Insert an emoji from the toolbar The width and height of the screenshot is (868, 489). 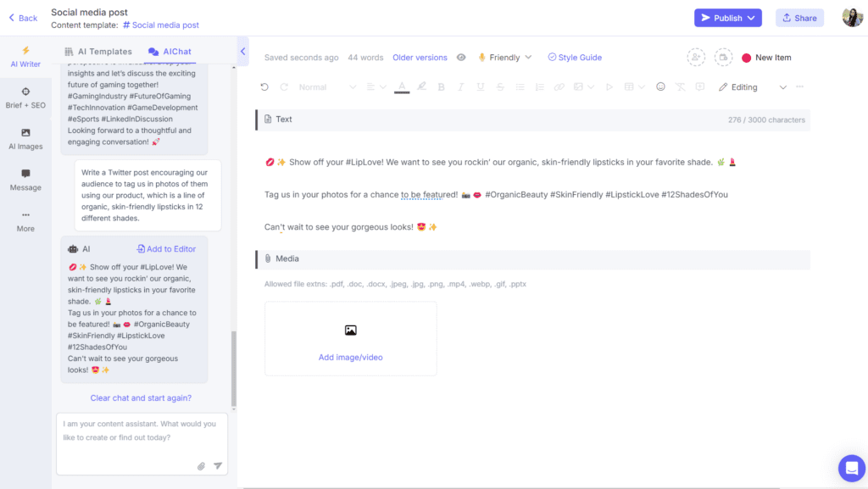point(660,86)
